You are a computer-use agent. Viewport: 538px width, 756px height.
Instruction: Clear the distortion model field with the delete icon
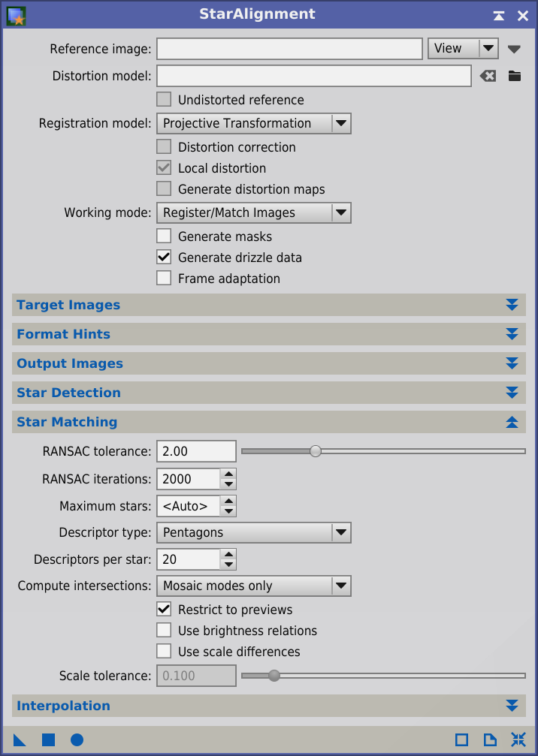pos(488,76)
